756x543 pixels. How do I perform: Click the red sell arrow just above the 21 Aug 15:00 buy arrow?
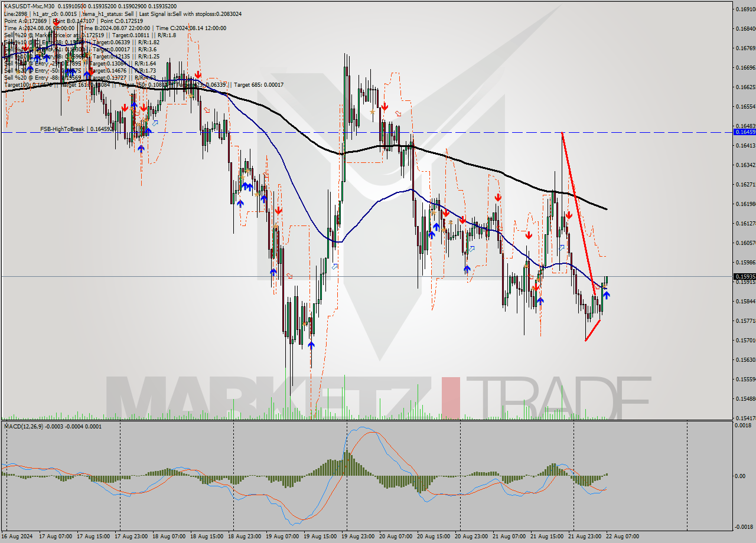click(x=536, y=287)
